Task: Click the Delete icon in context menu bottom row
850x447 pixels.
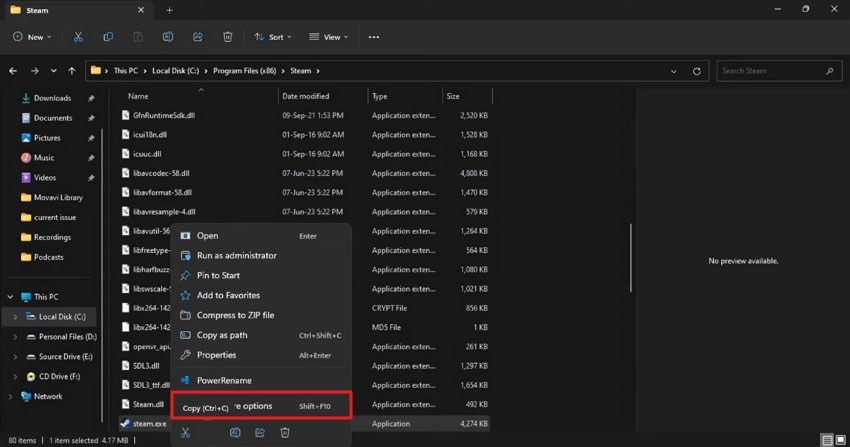Action: (x=285, y=432)
